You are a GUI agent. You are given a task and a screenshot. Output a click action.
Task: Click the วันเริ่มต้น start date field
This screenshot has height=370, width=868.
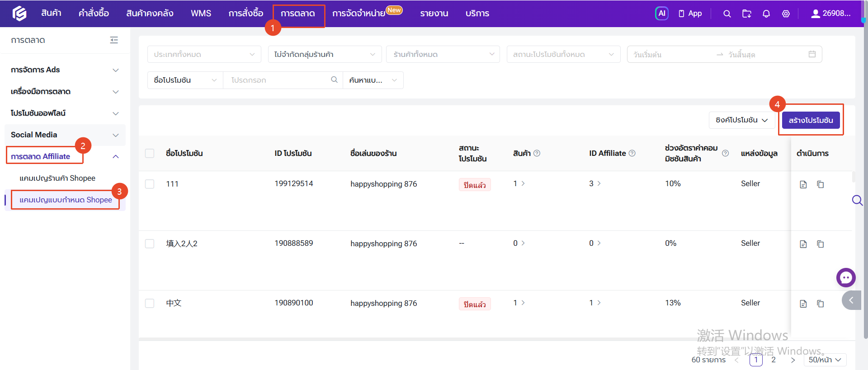tap(671, 54)
